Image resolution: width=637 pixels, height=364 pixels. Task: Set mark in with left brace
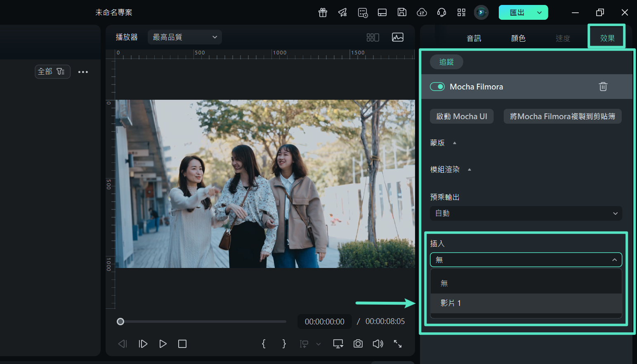click(x=264, y=344)
